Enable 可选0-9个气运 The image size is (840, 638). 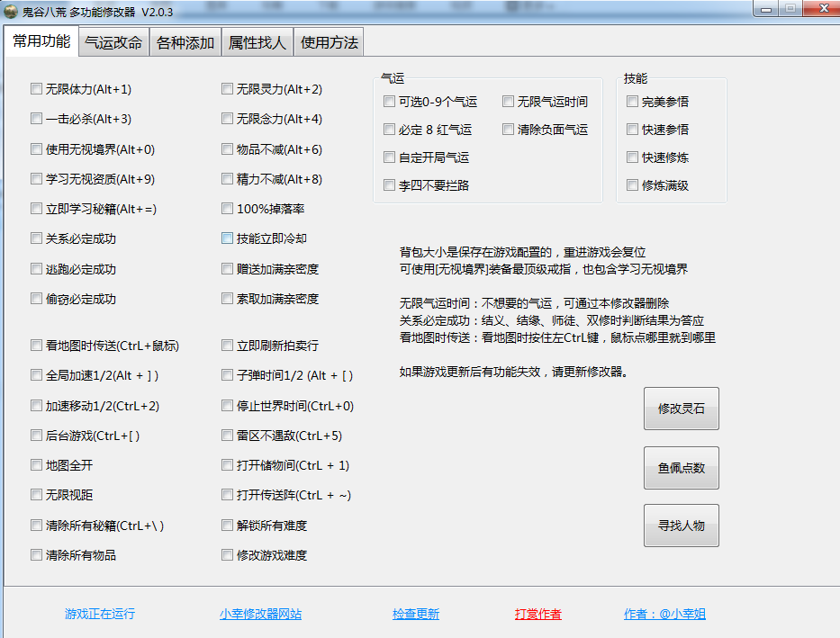[x=390, y=101]
